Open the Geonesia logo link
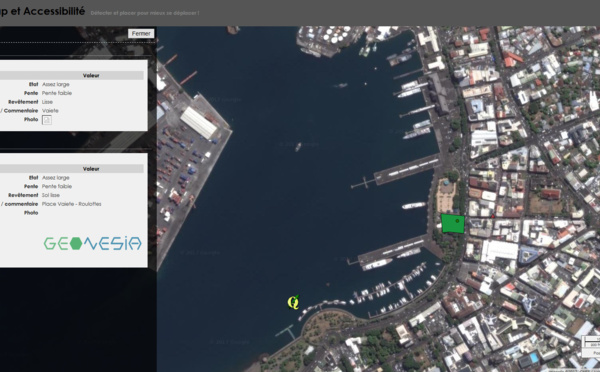600x372 pixels. pyautogui.click(x=92, y=243)
